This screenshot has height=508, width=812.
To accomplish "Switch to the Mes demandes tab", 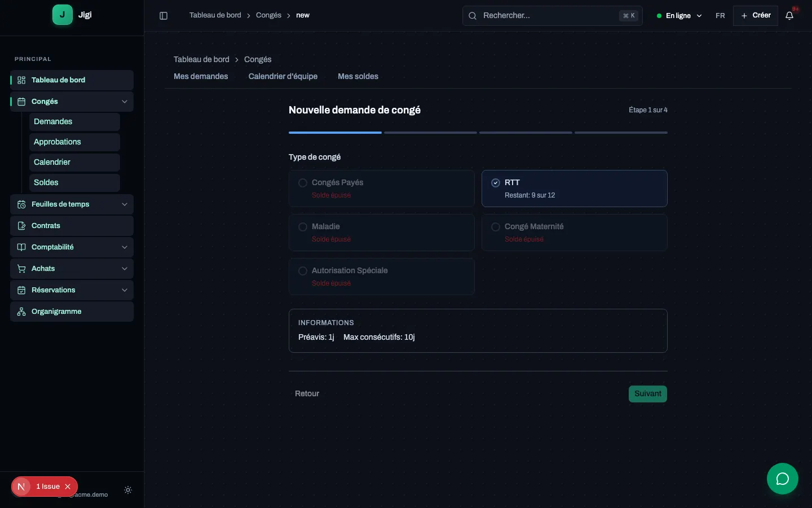I will coord(201,76).
